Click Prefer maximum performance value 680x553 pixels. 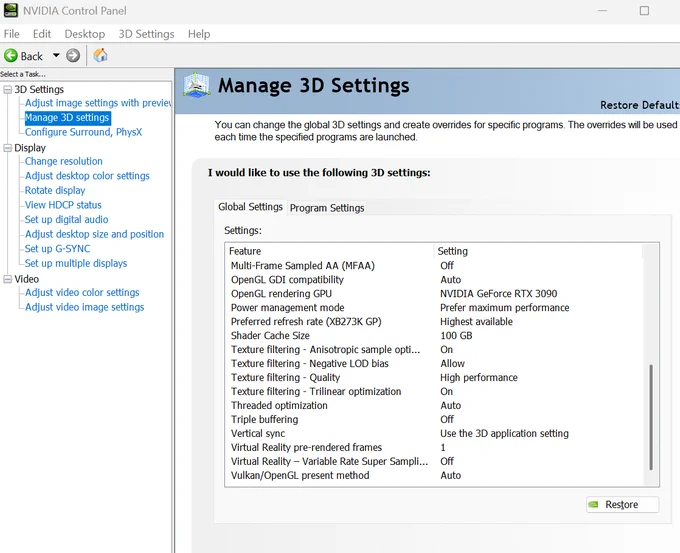click(504, 308)
